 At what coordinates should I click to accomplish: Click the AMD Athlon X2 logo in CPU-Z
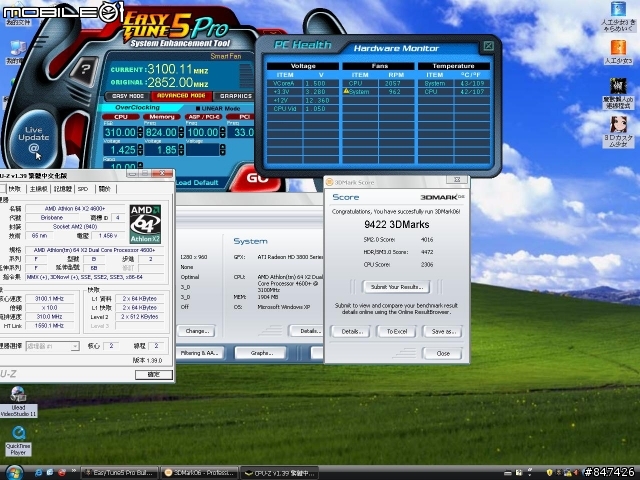[x=145, y=224]
